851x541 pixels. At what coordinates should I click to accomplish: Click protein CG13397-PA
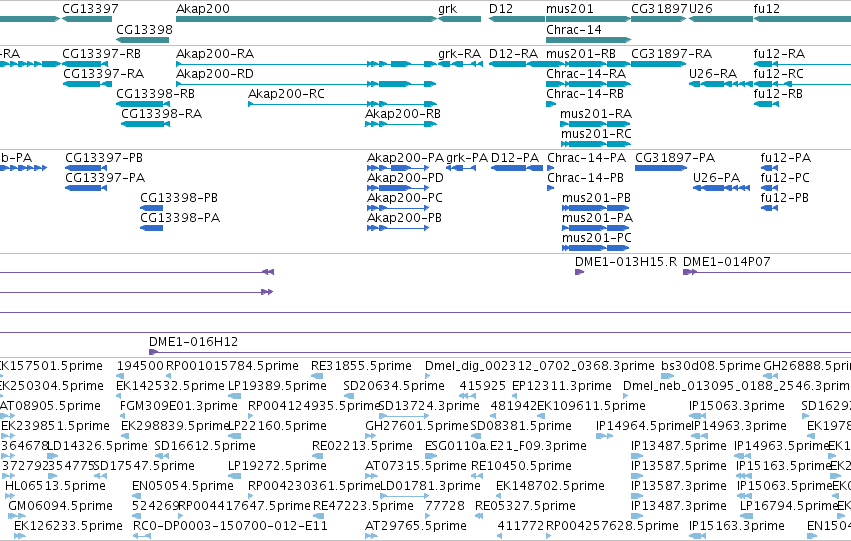86,188
